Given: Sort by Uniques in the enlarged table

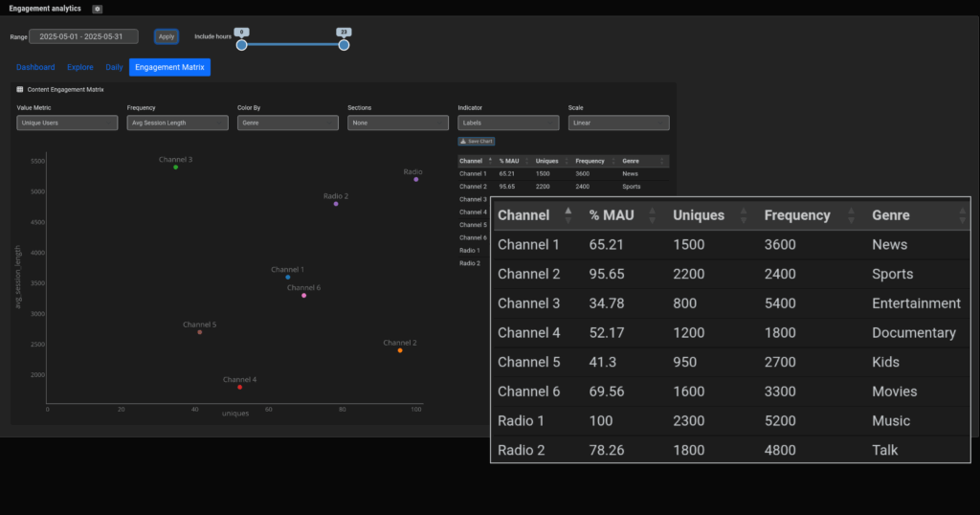Looking at the screenshot, I should (x=743, y=215).
